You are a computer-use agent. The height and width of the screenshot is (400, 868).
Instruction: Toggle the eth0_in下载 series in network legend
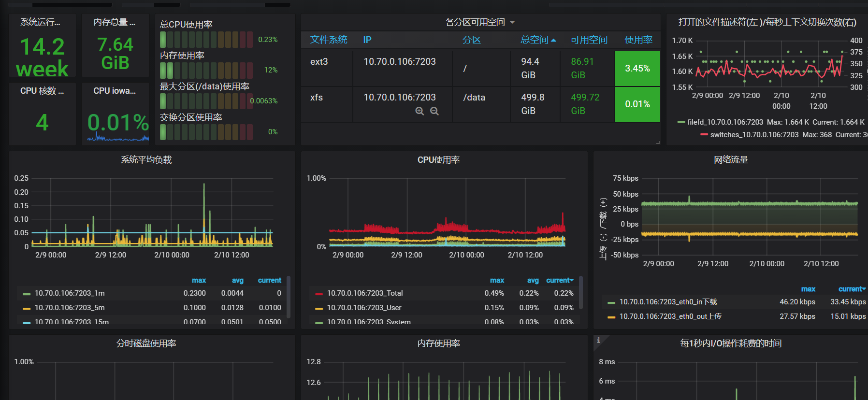coord(668,302)
